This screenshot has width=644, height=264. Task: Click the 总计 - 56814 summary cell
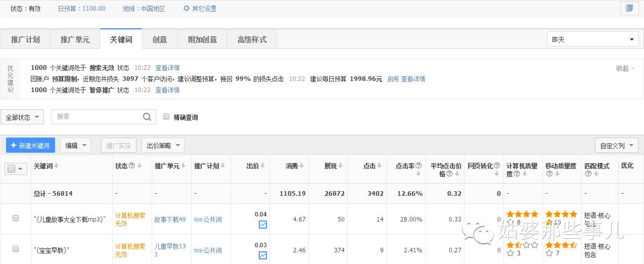click(x=53, y=193)
